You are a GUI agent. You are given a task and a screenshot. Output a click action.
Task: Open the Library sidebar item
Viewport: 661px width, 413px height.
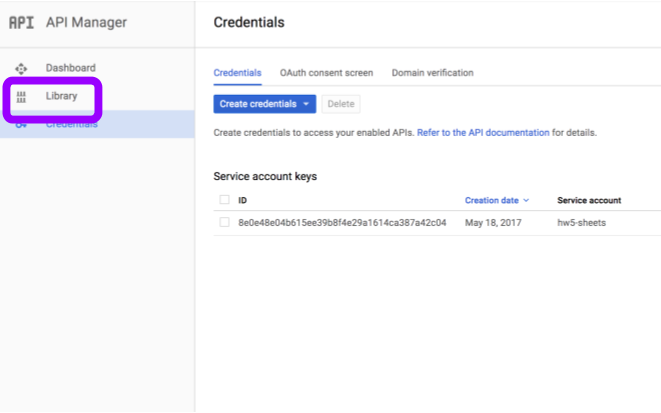pos(61,97)
